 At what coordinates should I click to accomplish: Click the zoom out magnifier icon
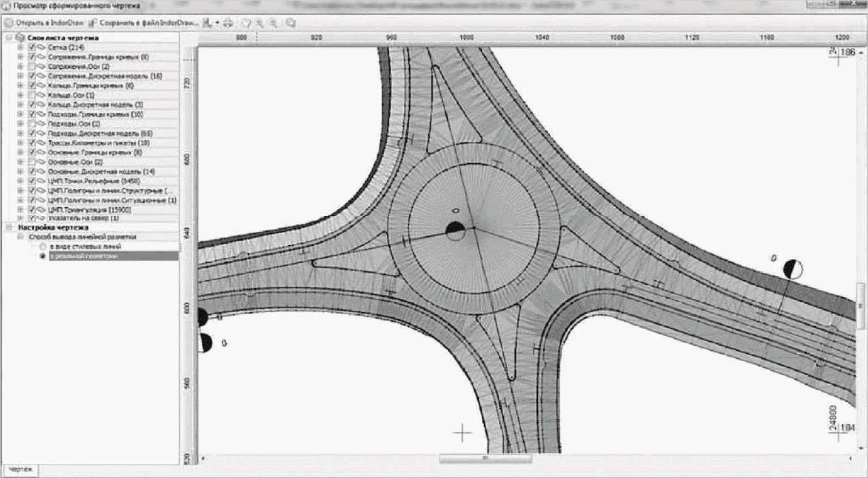(x=273, y=23)
